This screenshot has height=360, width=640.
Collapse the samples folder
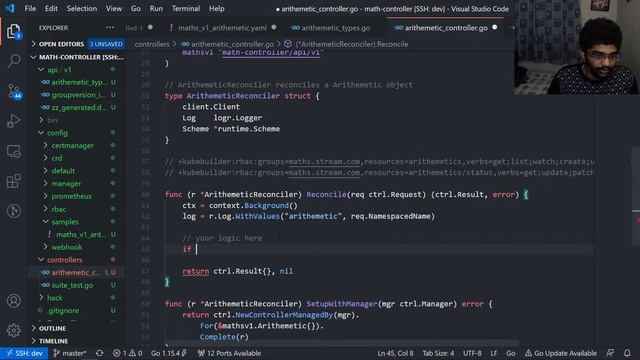point(65,222)
